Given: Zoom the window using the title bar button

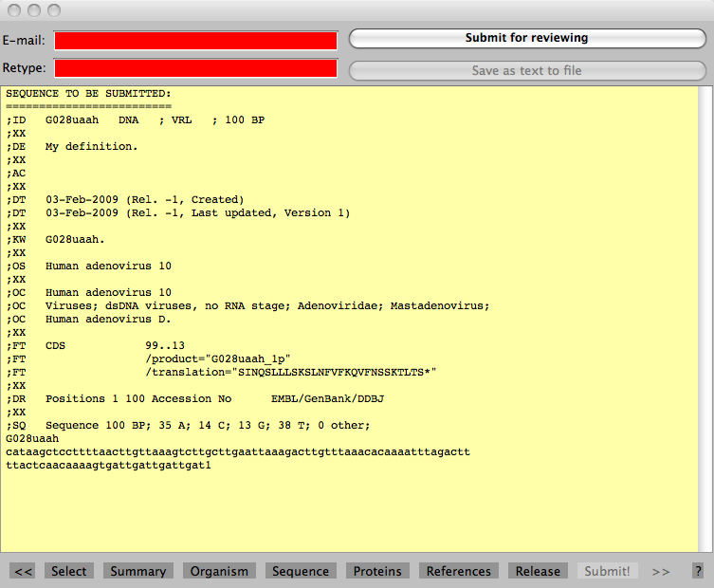Looking at the screenshot, I should coord(53,10).
